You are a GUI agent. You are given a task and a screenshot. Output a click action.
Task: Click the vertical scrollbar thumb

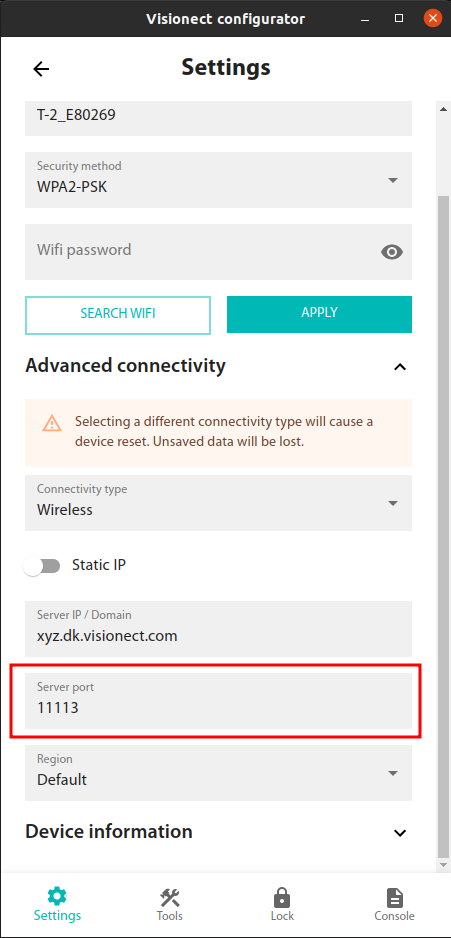pos(443,526)
